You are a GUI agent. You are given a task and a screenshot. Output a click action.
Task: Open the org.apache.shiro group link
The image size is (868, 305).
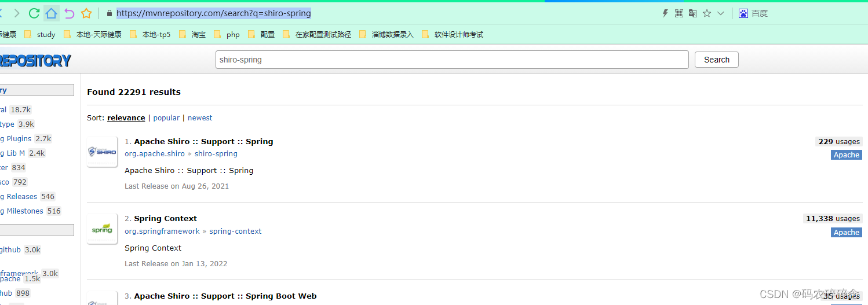pyautogui.click(x=155, y=154)
